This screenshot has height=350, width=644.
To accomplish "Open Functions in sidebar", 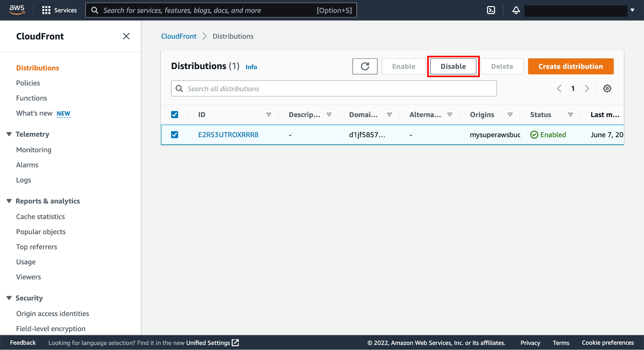I will [31, 98].
